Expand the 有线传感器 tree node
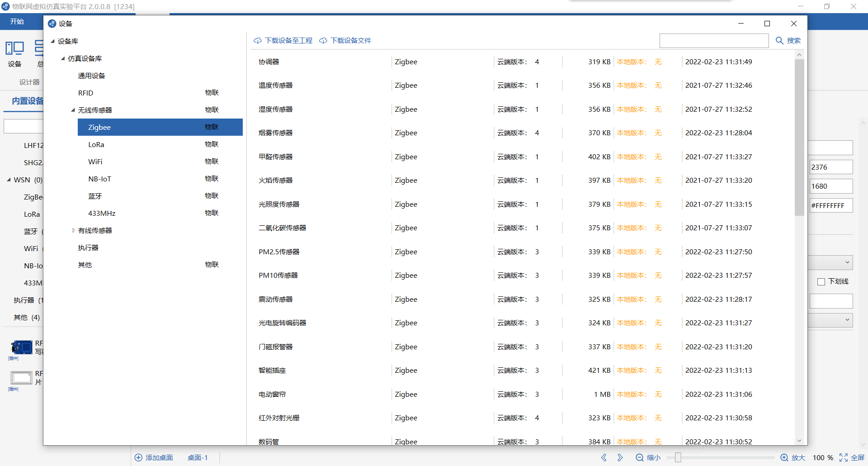This screenshot has width=868, height=466. tap(73, 230)
